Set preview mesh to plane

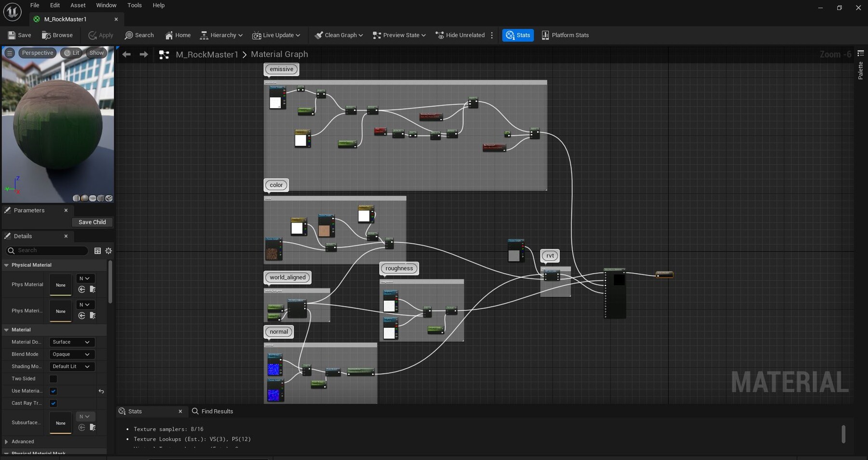(x=93, y=198)
